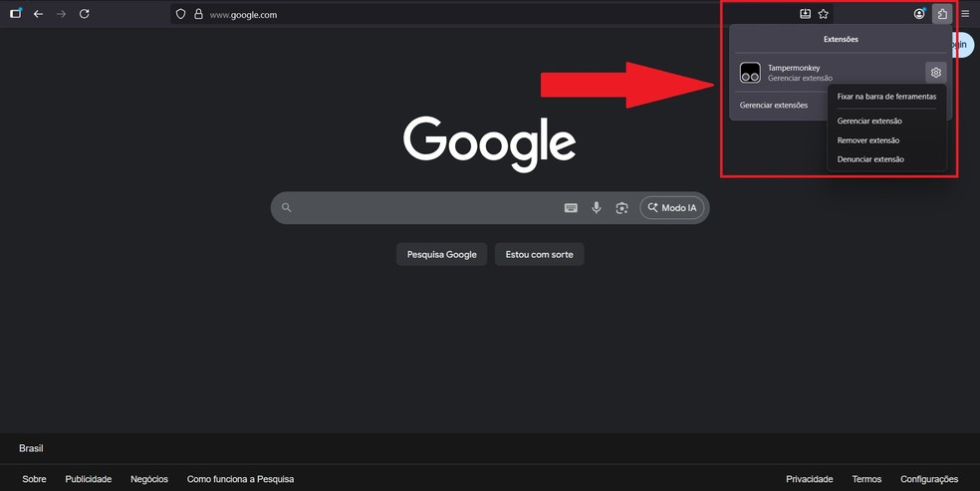Open the Sobre footer link
The image size is (980, 491).
click(x=35, y=479)
